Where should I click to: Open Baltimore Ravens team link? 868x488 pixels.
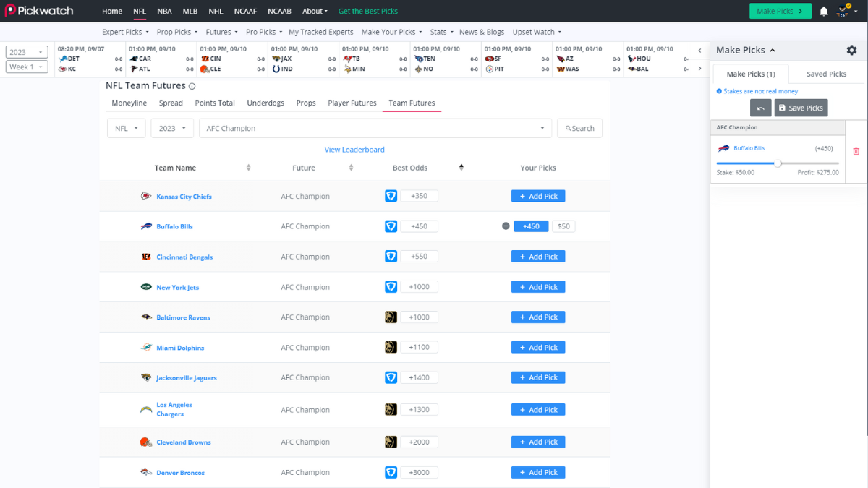[183, 317]
